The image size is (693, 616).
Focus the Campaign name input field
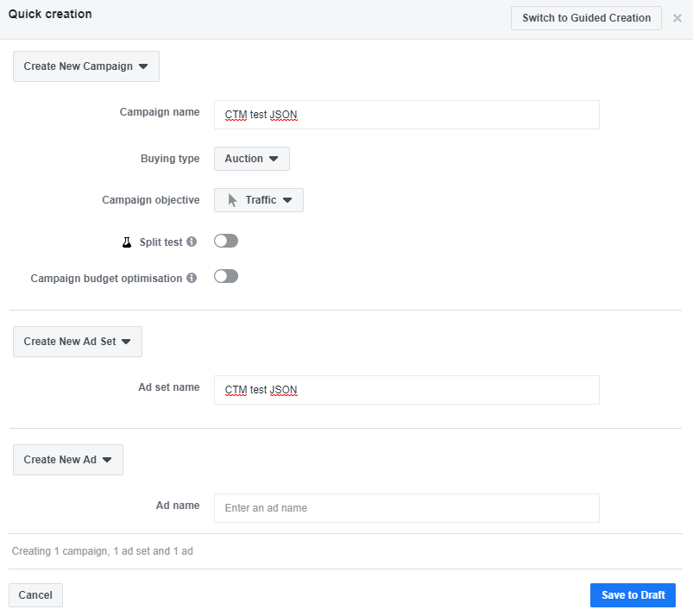[x=406, y=115]
